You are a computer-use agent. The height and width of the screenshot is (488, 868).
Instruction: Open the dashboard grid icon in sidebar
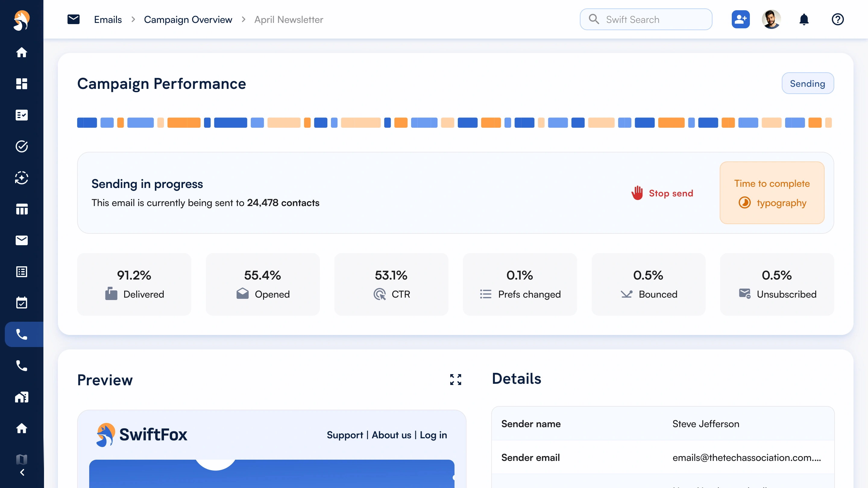[22, 83]
